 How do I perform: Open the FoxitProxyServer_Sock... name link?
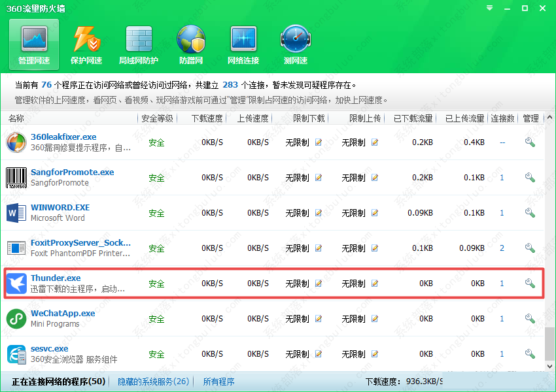[x=80, y=243]
